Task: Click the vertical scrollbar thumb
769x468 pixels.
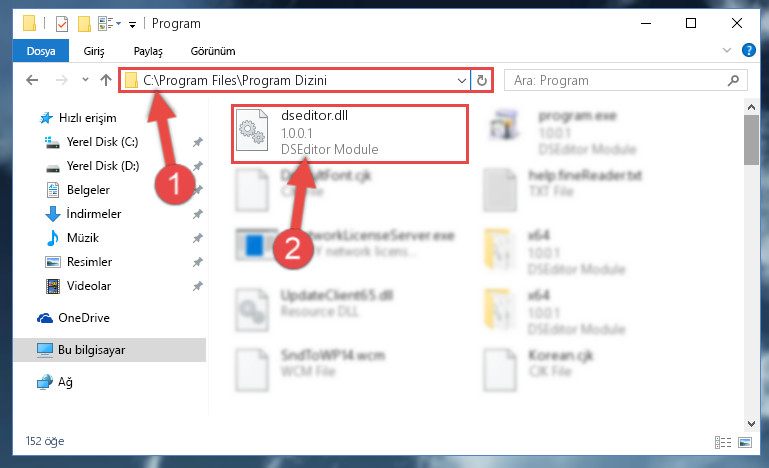Action: [751, 140]
